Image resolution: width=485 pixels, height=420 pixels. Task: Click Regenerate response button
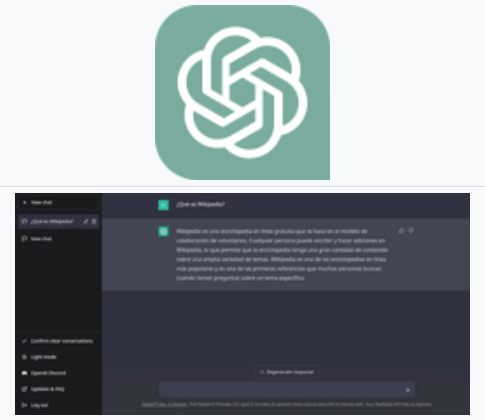click(287, 372)
